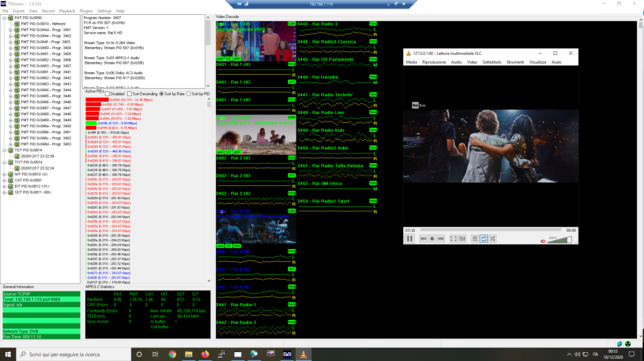The image size is (644, 361).
Task: Expand PMT PID 0x0453 Progr. 3407 node
Action: (10, 66)
